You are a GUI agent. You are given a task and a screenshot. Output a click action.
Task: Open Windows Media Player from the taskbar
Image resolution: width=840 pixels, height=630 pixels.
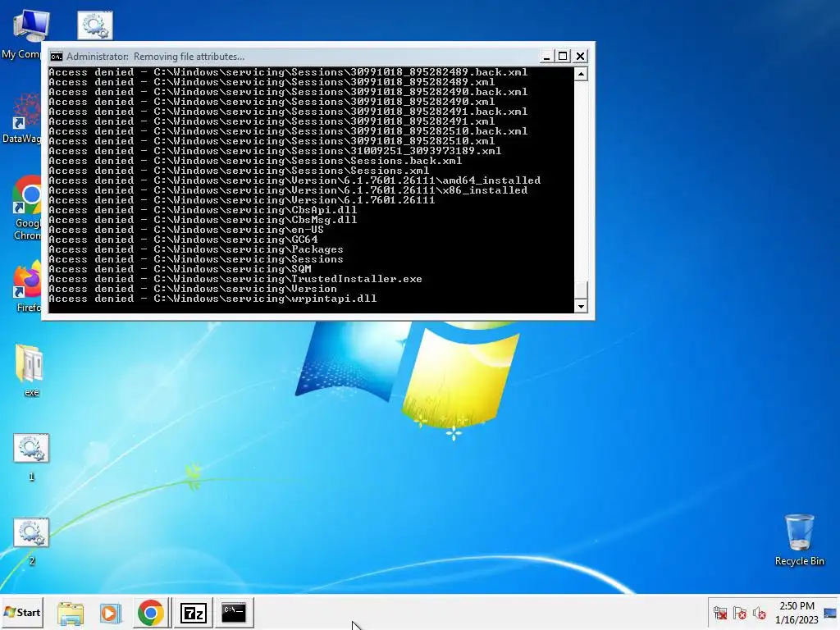[111, 613]
